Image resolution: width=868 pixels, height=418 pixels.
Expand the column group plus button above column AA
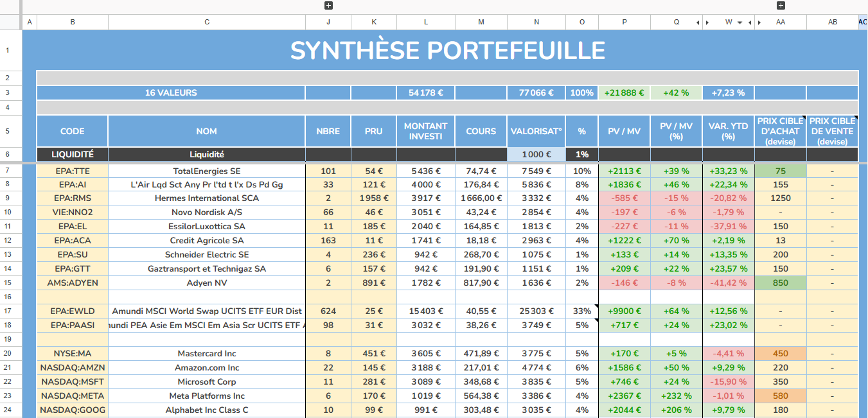781,6
